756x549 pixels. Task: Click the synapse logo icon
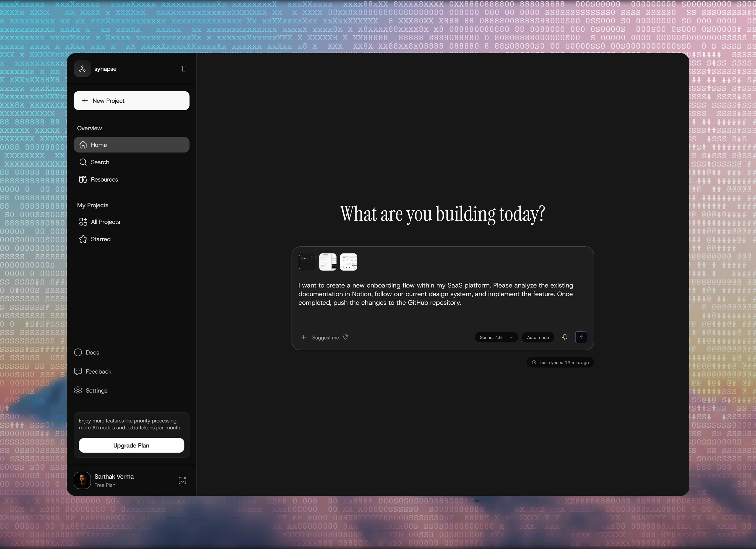[x=82, y=69]
